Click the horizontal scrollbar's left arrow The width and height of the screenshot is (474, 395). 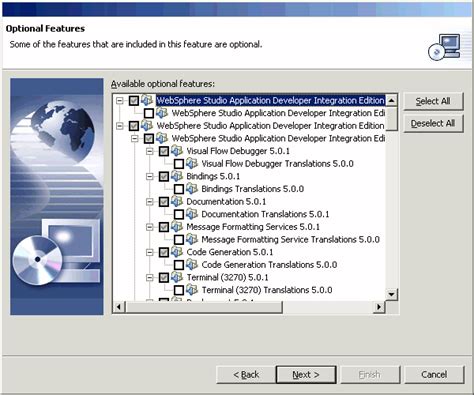click(119, 307)
